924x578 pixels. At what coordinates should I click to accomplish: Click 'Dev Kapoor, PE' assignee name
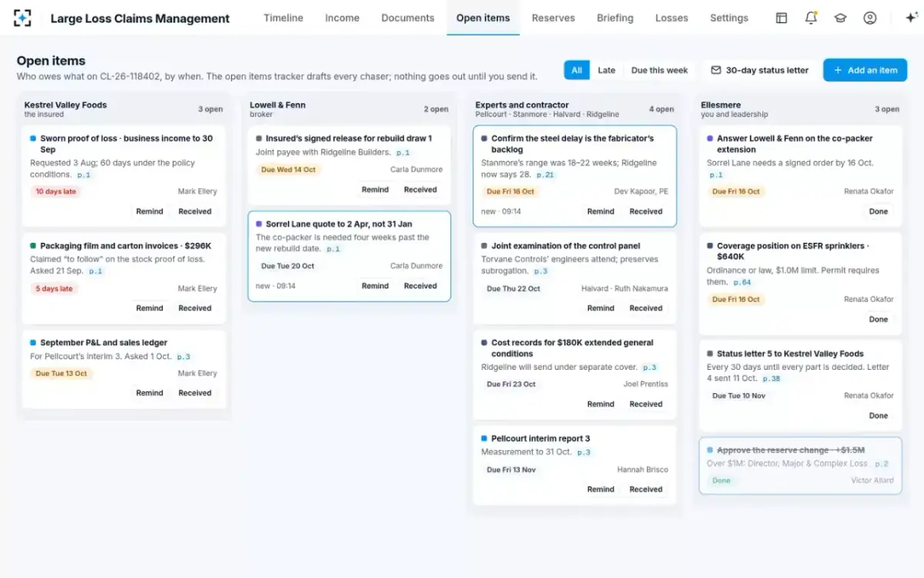[641, 191]
